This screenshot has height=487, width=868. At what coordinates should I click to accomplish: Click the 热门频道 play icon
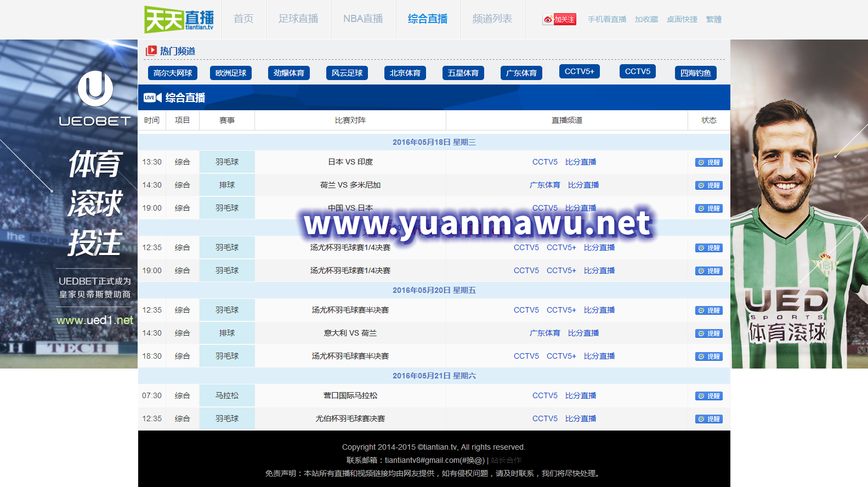click(151, 50)
